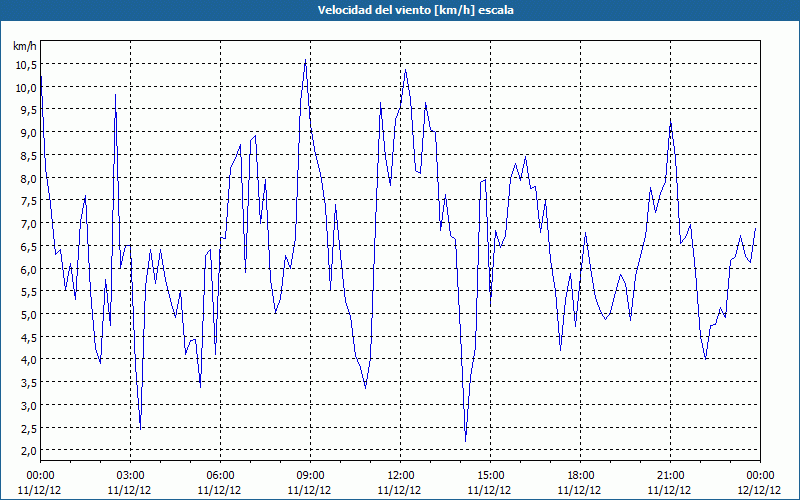Select the "10,0" y-axis value
The height and width of the screenshot is (500, 800).
26,87
